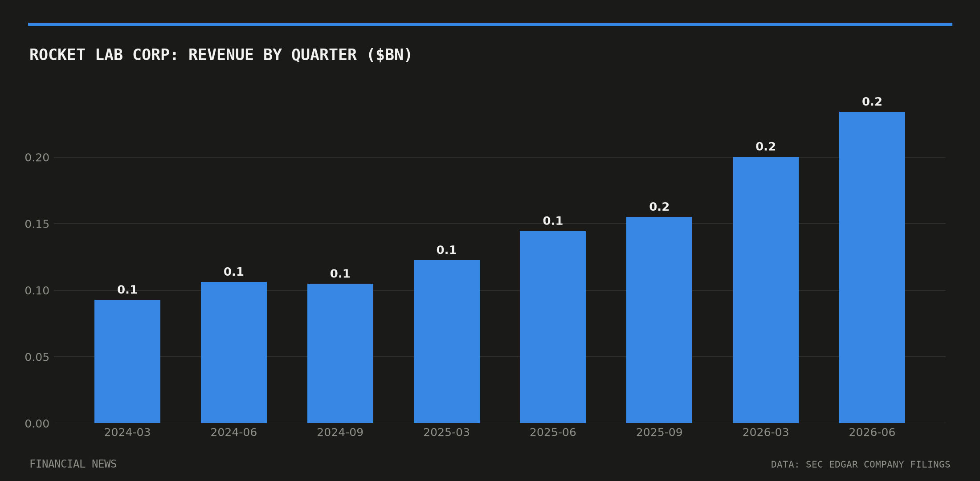Click the value label above the 2026-03 bar
980x481 pixels.
point(766,147)
